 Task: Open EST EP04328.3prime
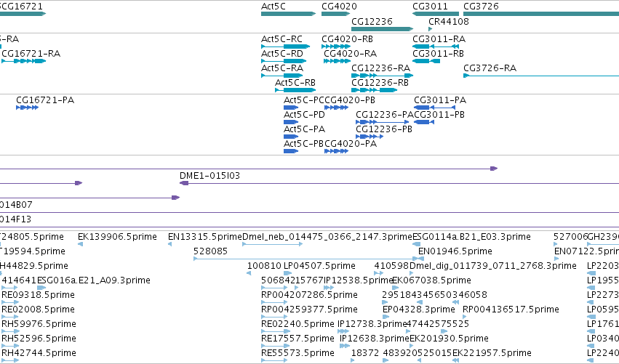[418, 310]
